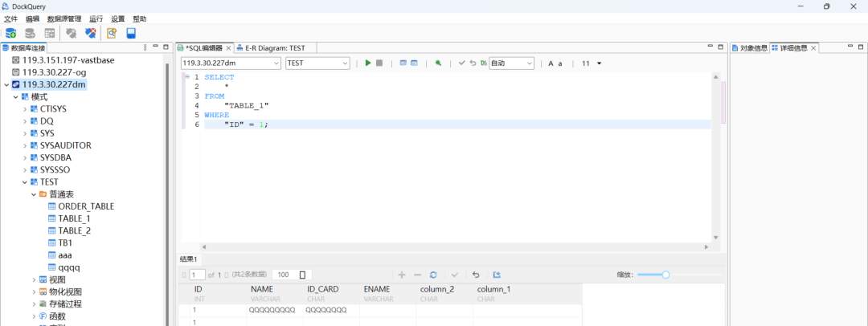
Task: Click the commit checkmark in editor toolbar
Action: pyautogui.click(x=461, y=63)
